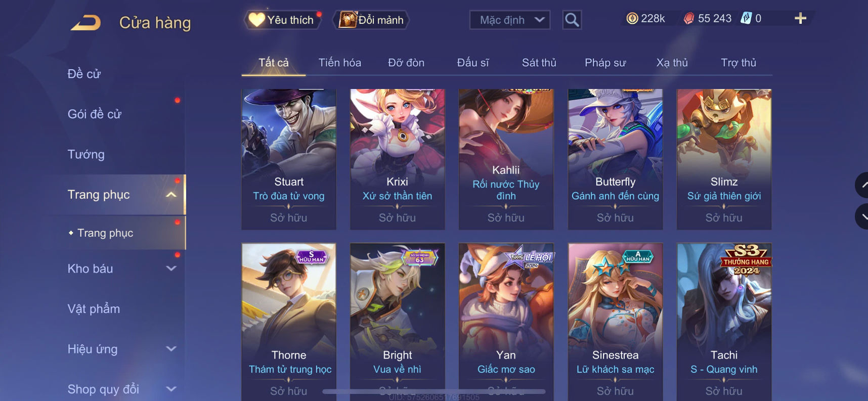Open Tướng in the sidebar
This screenshot has width=868, height=401.
coord(86,154)
